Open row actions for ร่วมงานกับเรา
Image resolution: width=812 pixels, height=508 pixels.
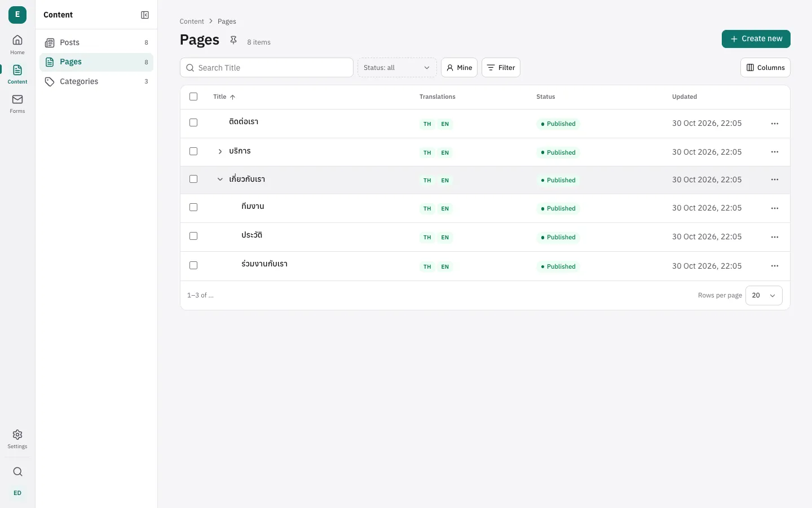(x=775, y=266)
